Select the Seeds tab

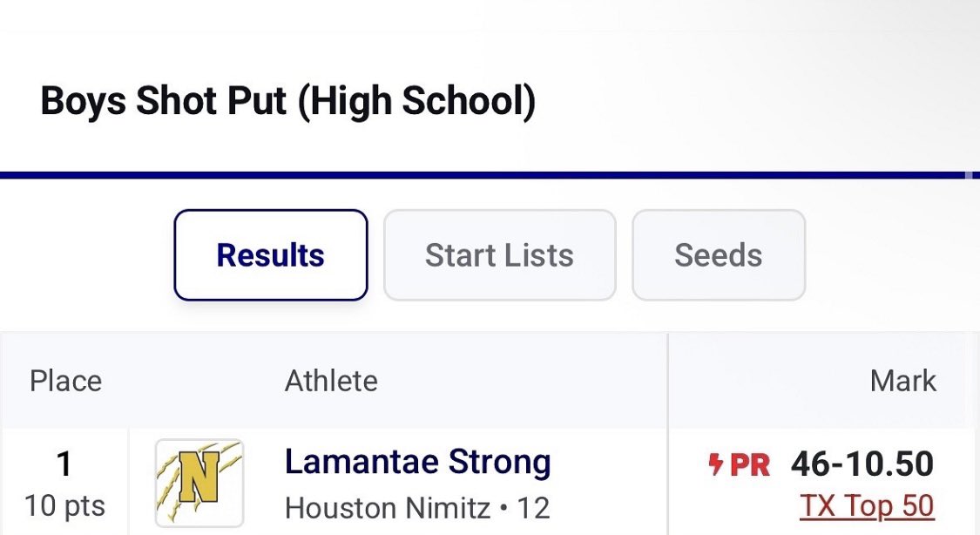click(718, 255)
